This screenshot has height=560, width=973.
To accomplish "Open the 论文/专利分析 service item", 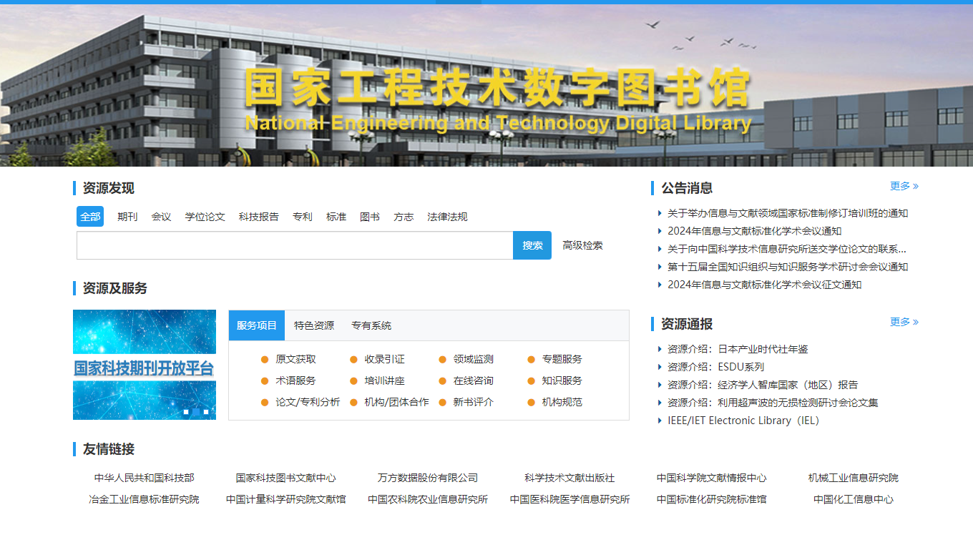I will pos(308,402).
